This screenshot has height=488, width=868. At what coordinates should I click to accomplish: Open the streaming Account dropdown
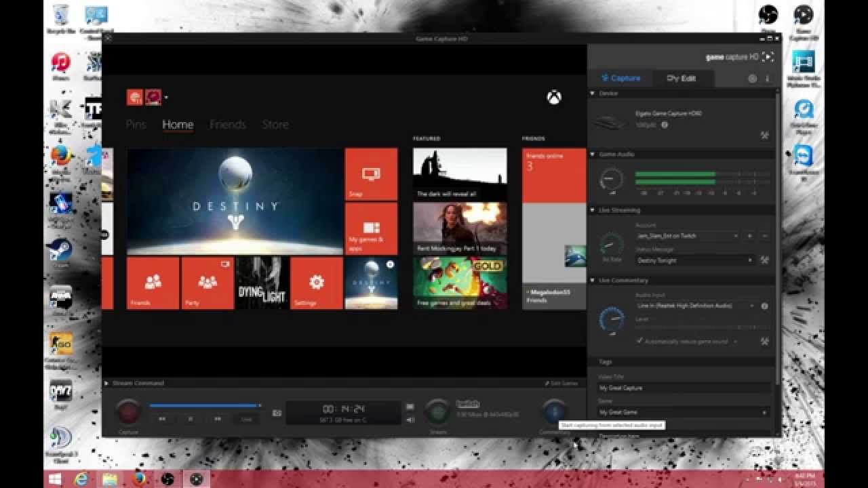pos(687,236)
